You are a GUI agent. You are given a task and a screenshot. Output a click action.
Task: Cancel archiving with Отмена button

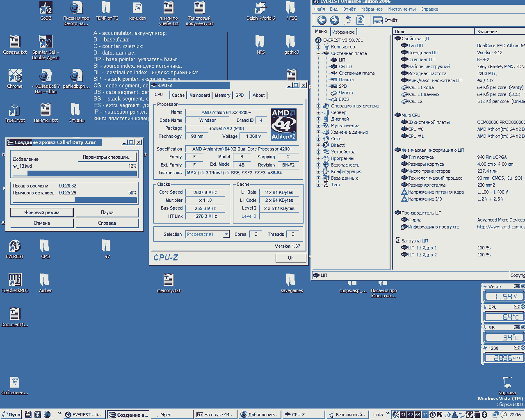pos(42,223)
